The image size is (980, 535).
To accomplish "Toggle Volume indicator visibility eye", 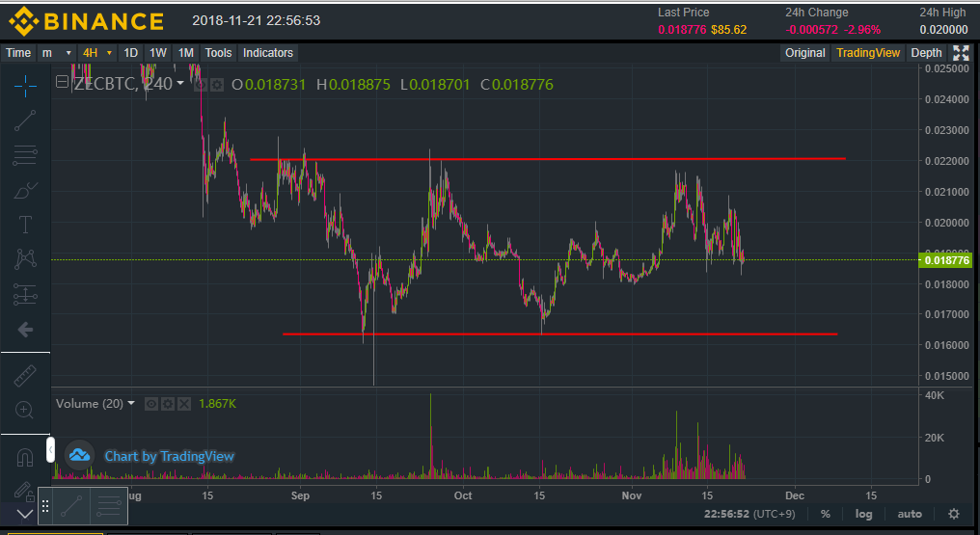I will coord(151,404).
